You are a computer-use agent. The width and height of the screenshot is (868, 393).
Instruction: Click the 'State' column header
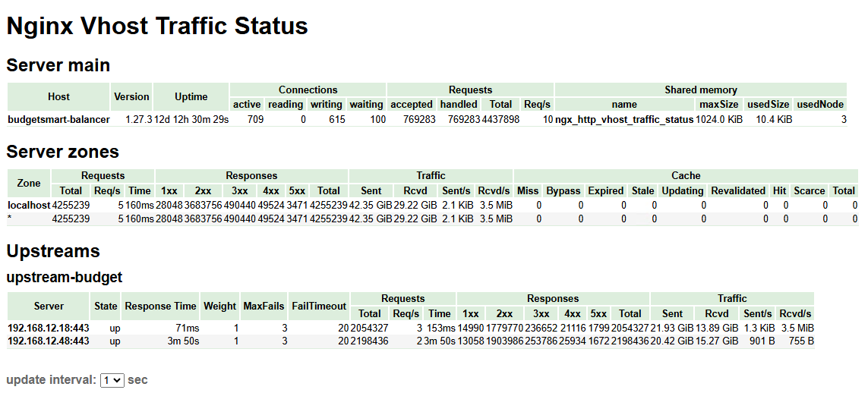pyautogui.click(x=106, y=306)
